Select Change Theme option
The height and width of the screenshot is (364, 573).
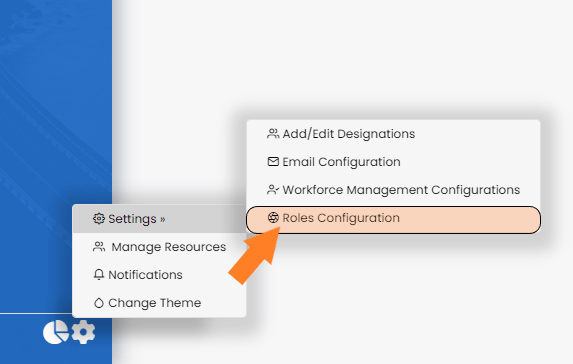click(159, 303)
